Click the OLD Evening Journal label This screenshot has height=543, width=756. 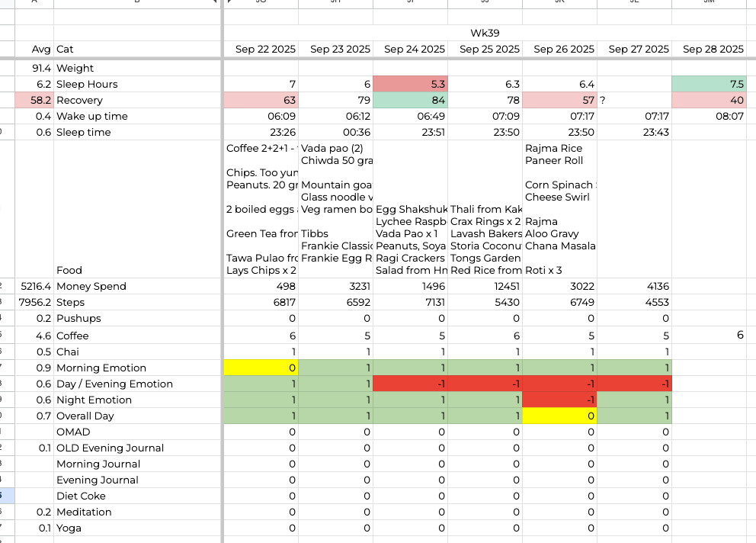coord(137,448)
